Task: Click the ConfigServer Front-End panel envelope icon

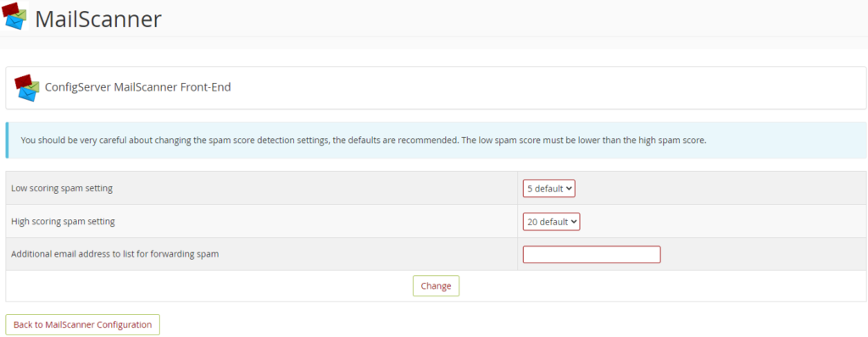Action: pos(27,88)
